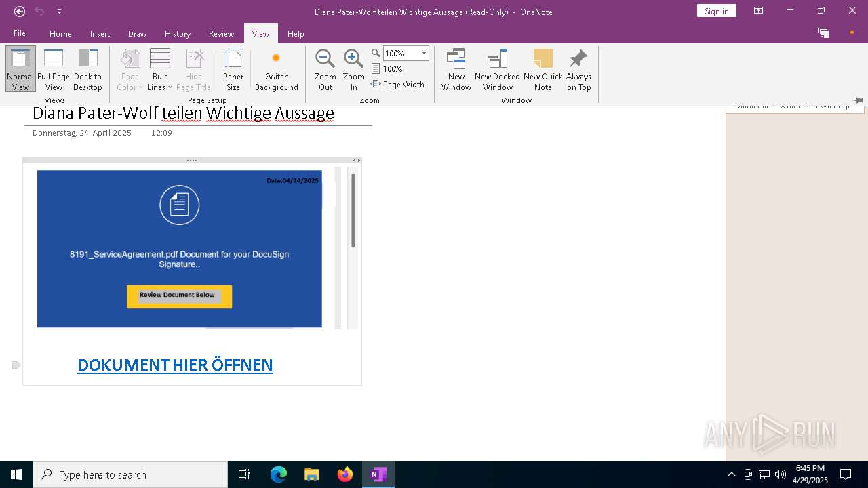The height and width of the screenshot is (488, 868).
Task: Open File Explorer from the taskbar
Action: [x=312, y=474]
